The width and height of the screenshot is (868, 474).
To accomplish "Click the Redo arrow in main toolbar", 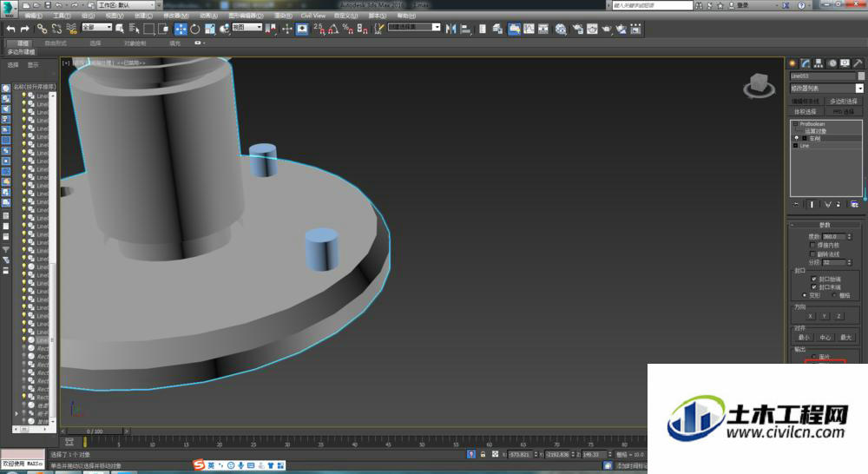I will [x=24, y=29].
